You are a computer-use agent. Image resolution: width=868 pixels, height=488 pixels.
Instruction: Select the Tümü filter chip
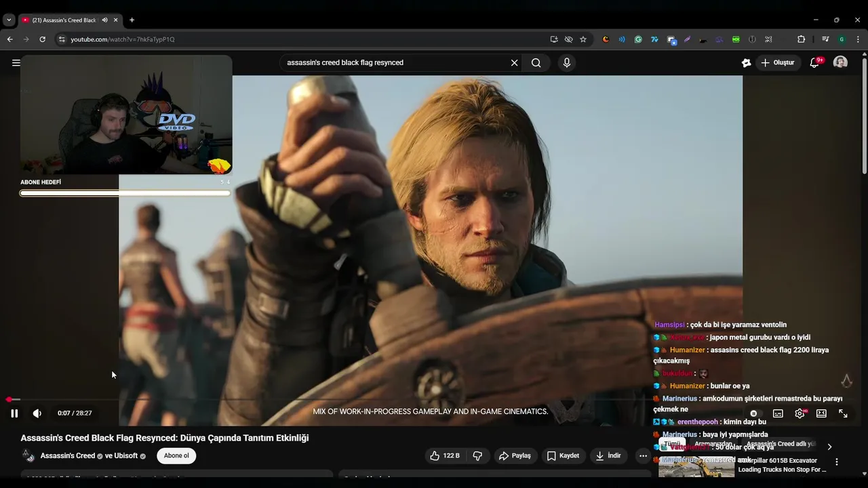pos(671,445)
